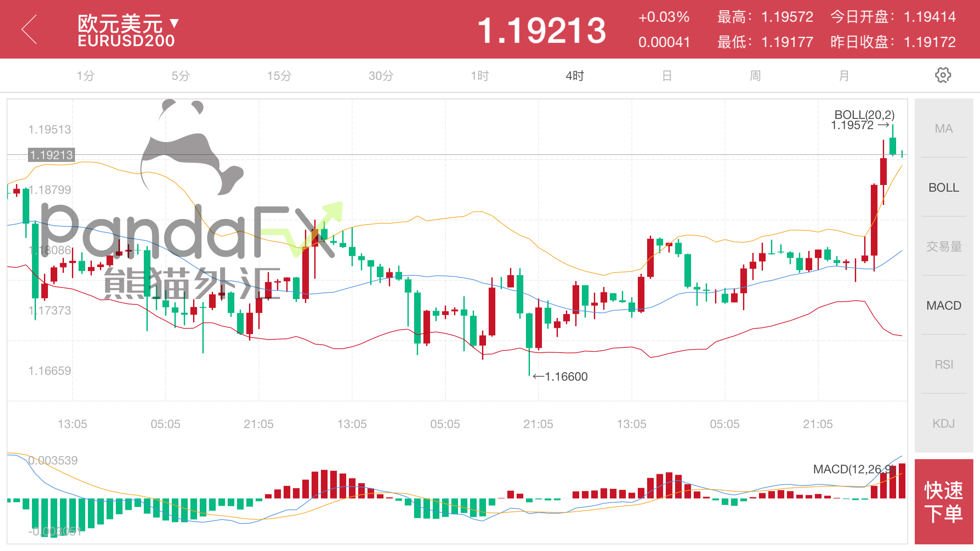The height and width of the screenshot is (551, 980).
Task: Switch to the 周 weekly tab
Action: pyautogui.click(x=755, y=76)
